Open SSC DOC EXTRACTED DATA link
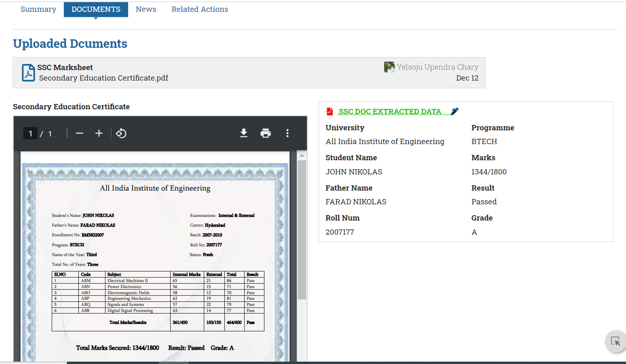The width and height of the screenshot is (626, 364). [390, 111]
